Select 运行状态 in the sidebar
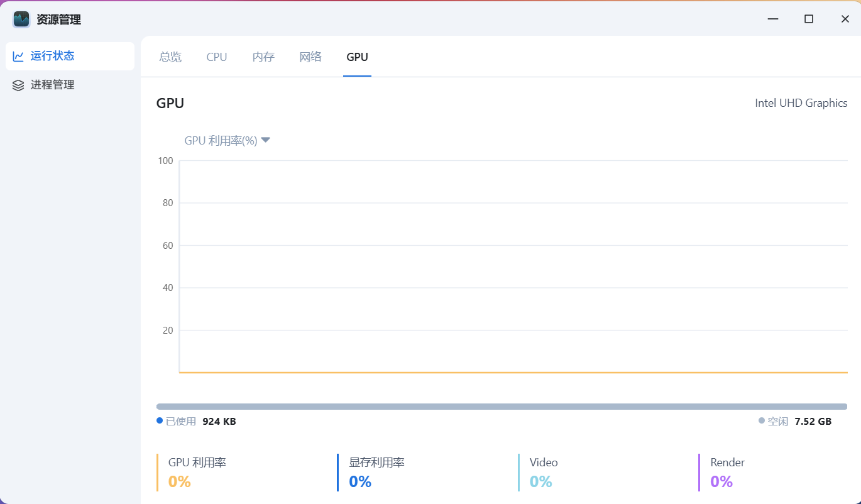 pos(53,56)
